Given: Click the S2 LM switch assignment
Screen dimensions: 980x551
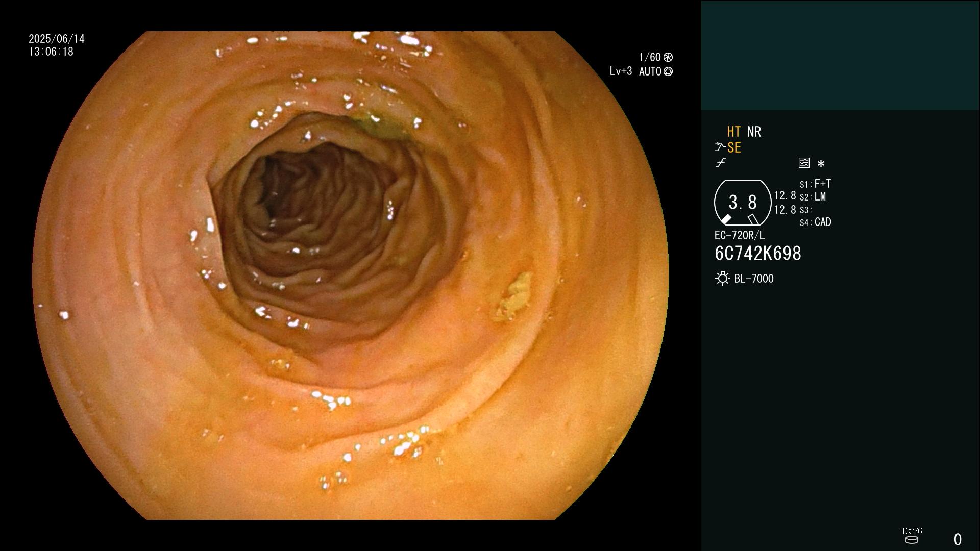Looking at the screenshot, I should point(813,197).
